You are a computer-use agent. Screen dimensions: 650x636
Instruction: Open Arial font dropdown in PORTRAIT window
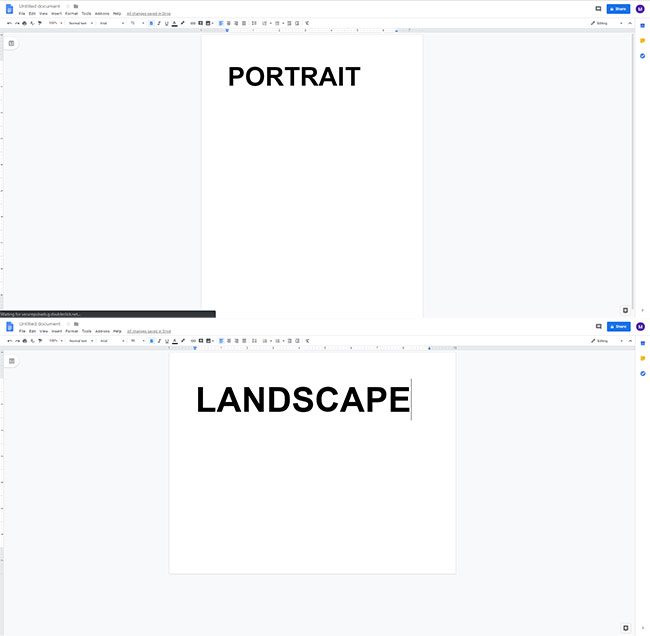(111, 23)
